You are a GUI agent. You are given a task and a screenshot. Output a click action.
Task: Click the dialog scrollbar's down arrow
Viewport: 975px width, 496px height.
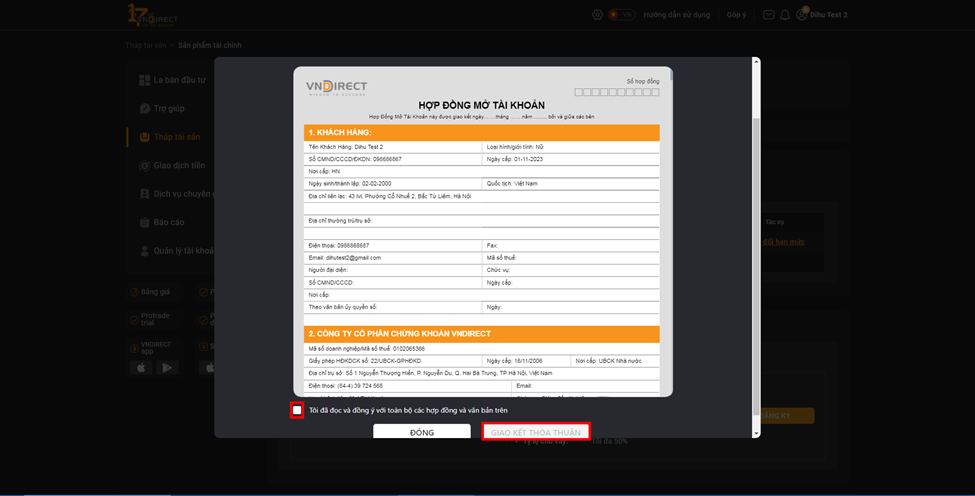pyautogui.click(x=756, y=433)
